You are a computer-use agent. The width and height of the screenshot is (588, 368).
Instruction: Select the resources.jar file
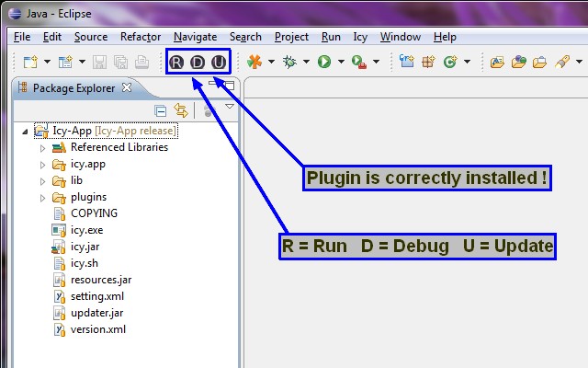92,280
